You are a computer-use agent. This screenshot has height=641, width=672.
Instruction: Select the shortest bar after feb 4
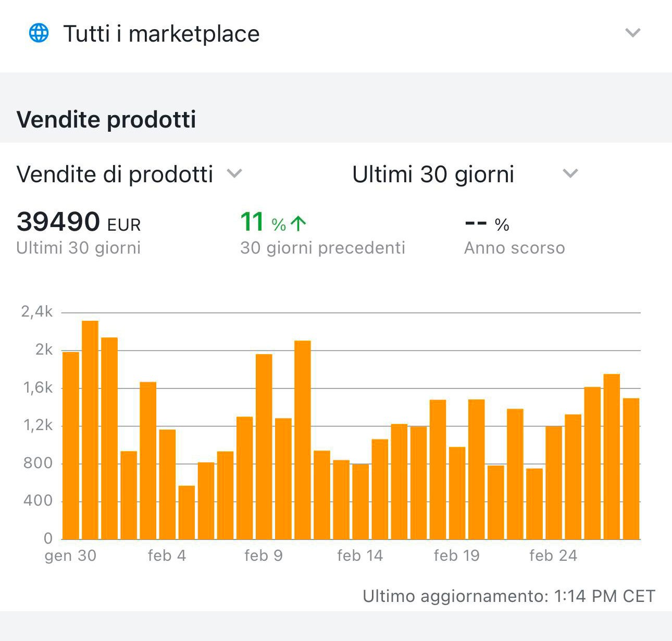[186, 512]
